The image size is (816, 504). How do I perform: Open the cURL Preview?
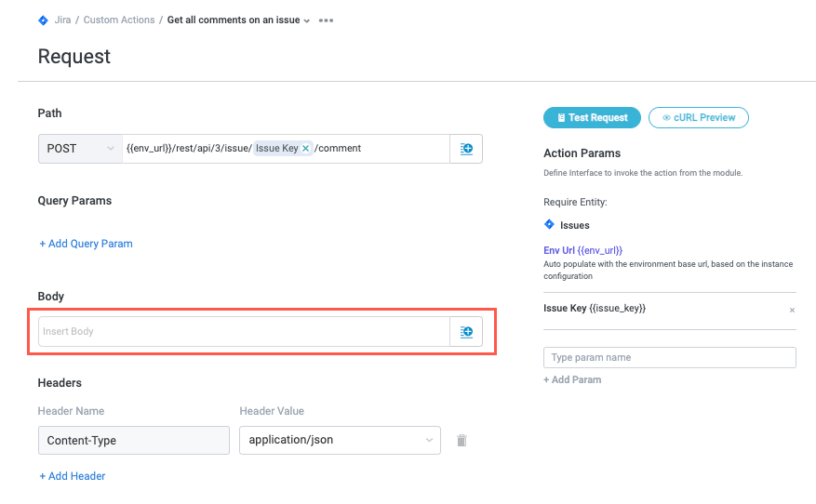[698, 118]
